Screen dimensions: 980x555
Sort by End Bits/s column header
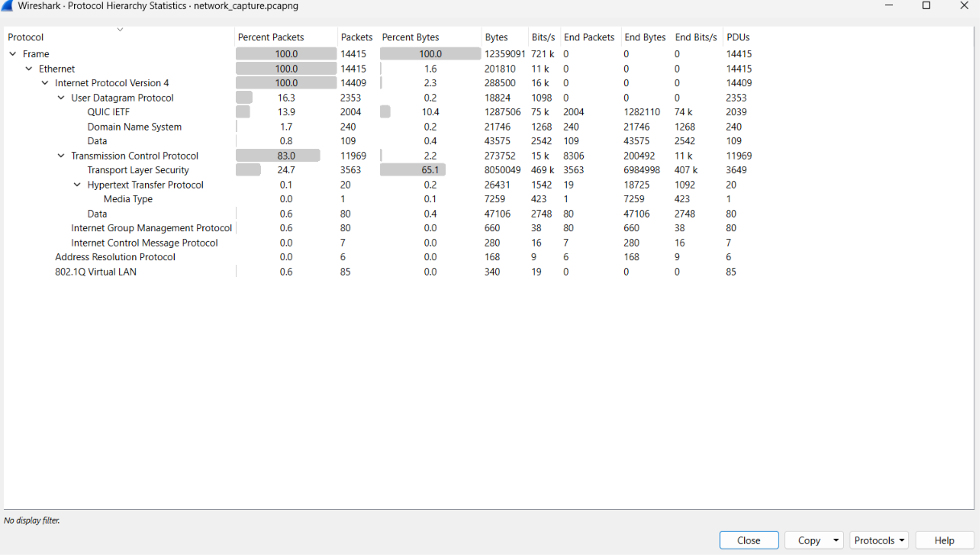pos(696,37)
